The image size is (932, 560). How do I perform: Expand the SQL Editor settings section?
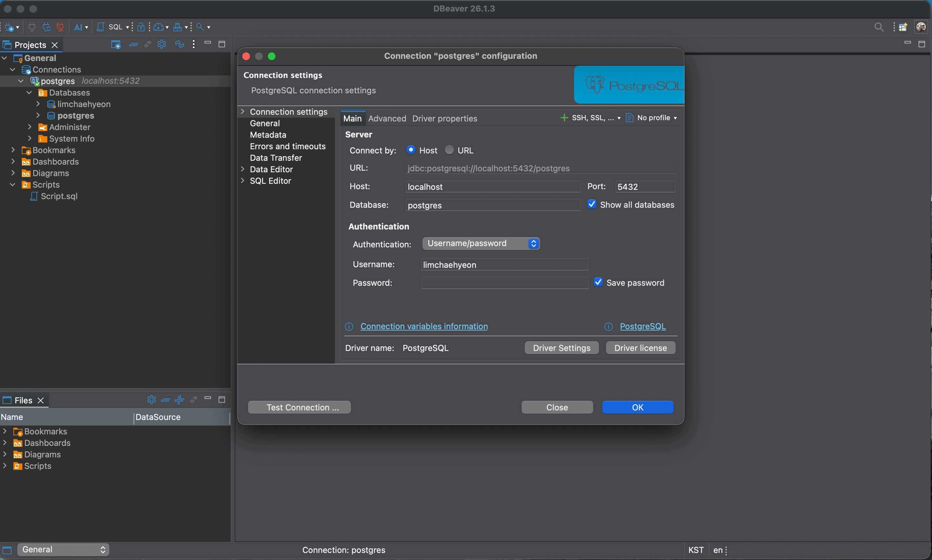[243, 180]
